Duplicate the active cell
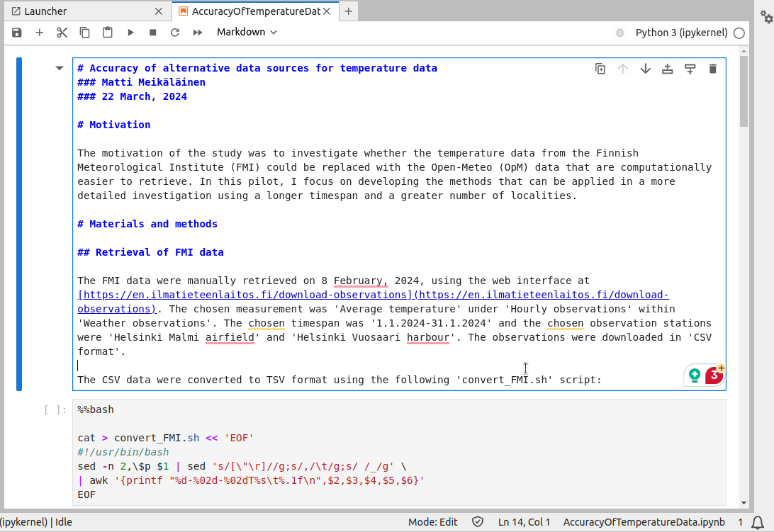The height and width of the screenshot is (532, 774). 600,69
